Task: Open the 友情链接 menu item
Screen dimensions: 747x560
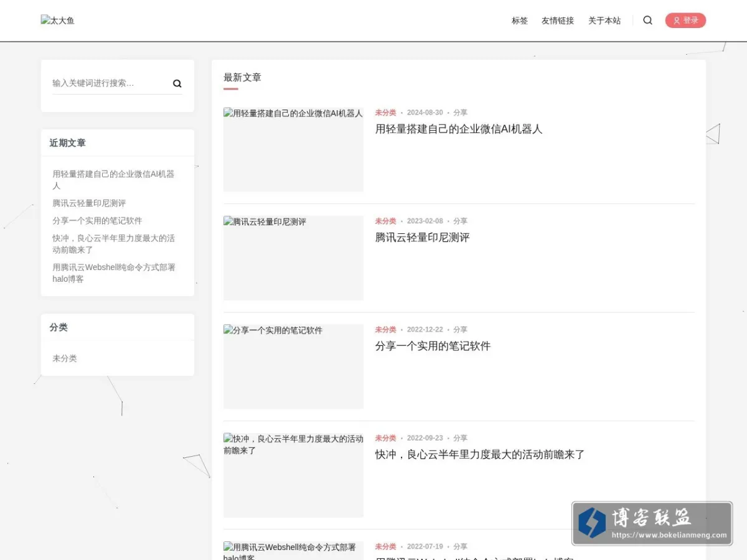Action: 558,21
